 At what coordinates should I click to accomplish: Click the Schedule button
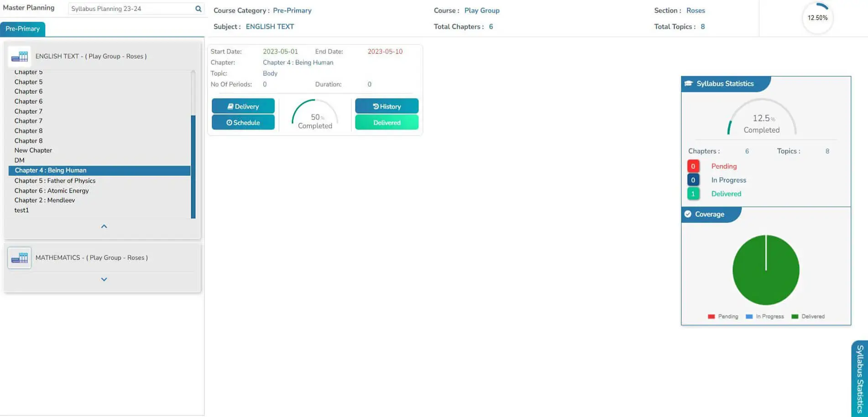[243, 122]
